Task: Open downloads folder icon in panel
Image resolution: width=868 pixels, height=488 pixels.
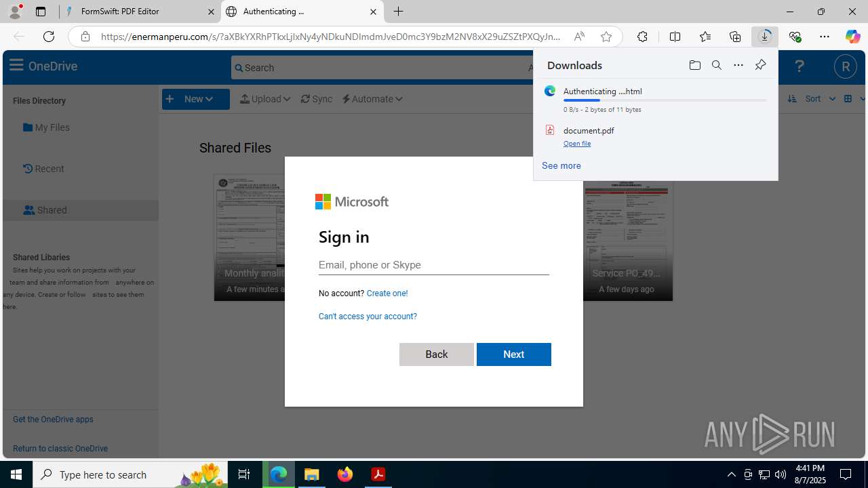Action: pos(695,65)
